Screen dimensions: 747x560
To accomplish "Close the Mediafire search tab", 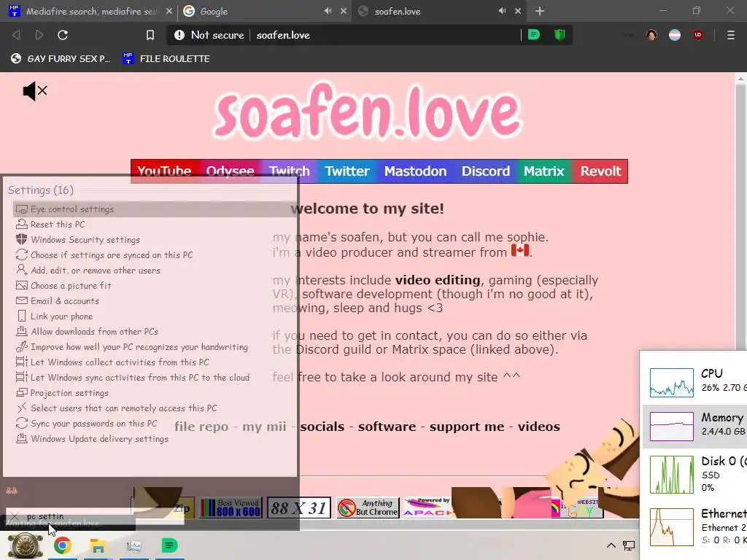I will point(169,11).
